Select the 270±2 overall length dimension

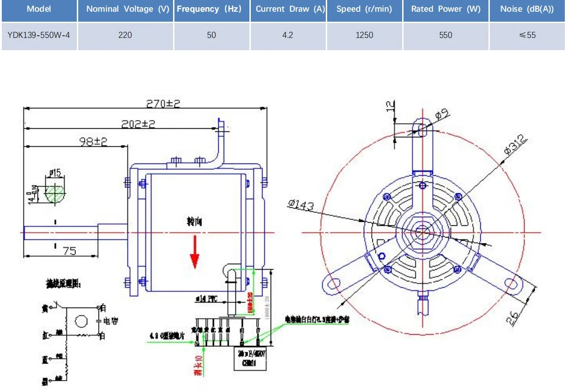pyautogui.click(x=163, y=103)
